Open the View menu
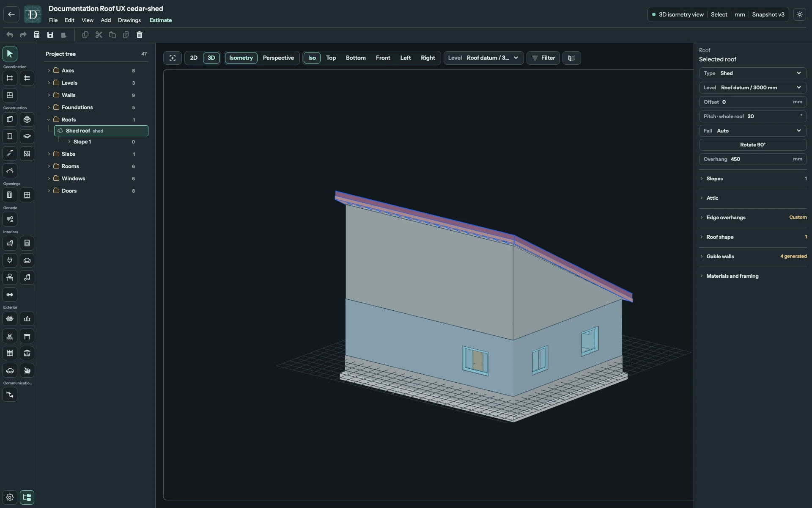 coord(88,20)
